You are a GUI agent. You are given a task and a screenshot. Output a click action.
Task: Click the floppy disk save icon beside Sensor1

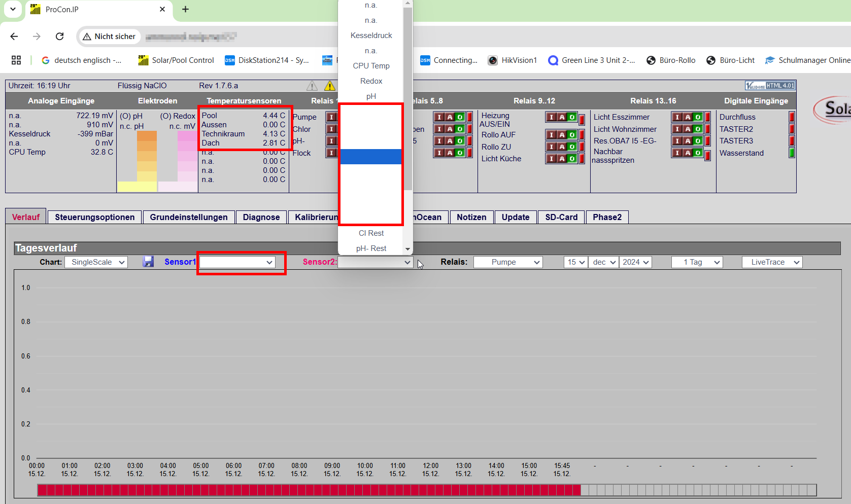(148, 262)
